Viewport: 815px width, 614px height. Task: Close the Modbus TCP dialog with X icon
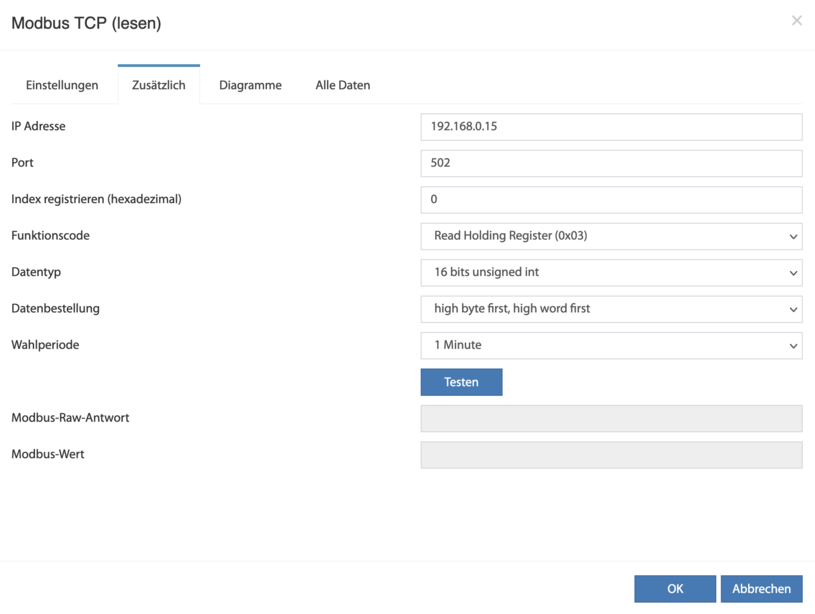coord(796,21)
